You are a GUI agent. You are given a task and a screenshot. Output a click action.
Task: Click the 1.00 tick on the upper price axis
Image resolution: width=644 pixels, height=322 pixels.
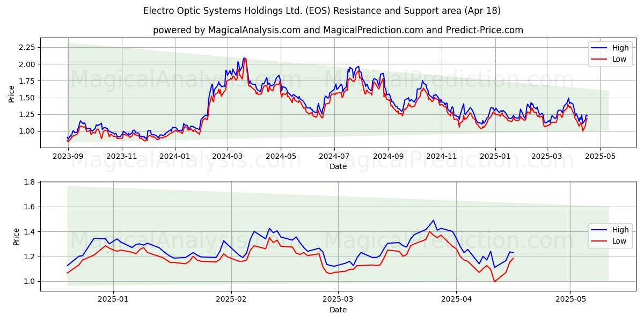tap(27, 131)
